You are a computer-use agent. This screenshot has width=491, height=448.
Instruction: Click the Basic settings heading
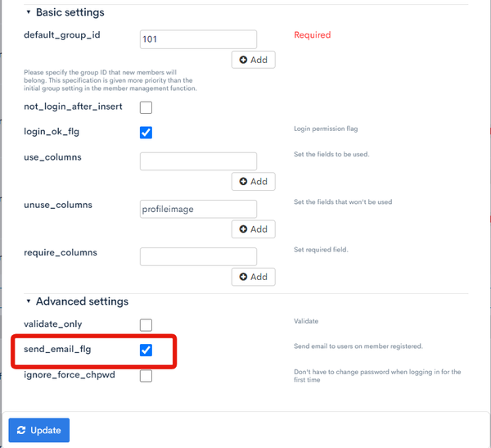(70, 12)
